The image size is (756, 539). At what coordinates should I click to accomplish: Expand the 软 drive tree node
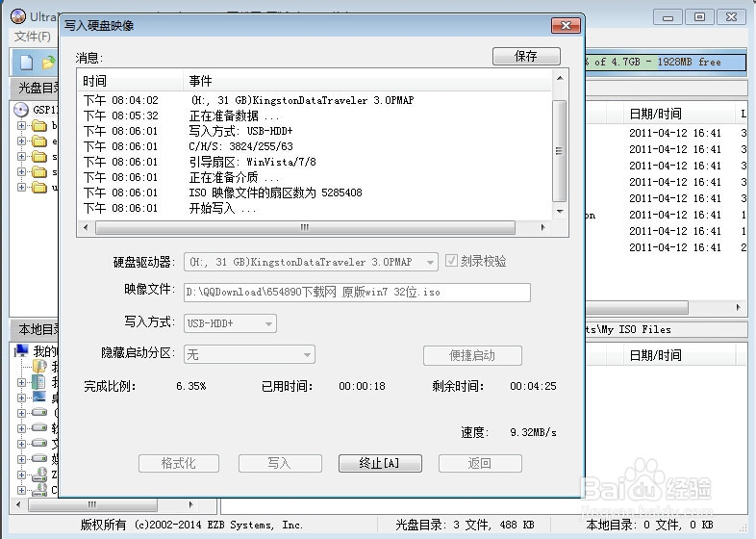22,428
